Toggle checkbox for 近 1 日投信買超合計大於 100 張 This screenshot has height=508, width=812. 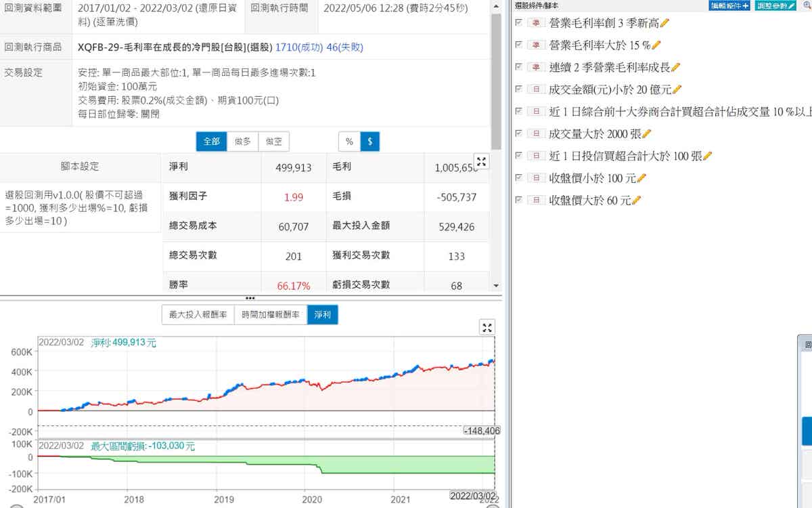(518, 156)
